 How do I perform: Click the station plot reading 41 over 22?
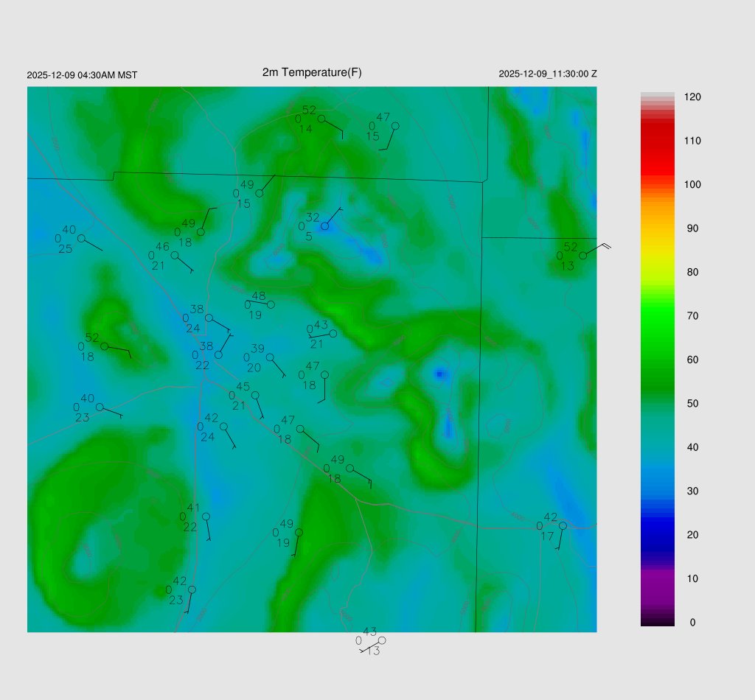(x=206, y=517)
